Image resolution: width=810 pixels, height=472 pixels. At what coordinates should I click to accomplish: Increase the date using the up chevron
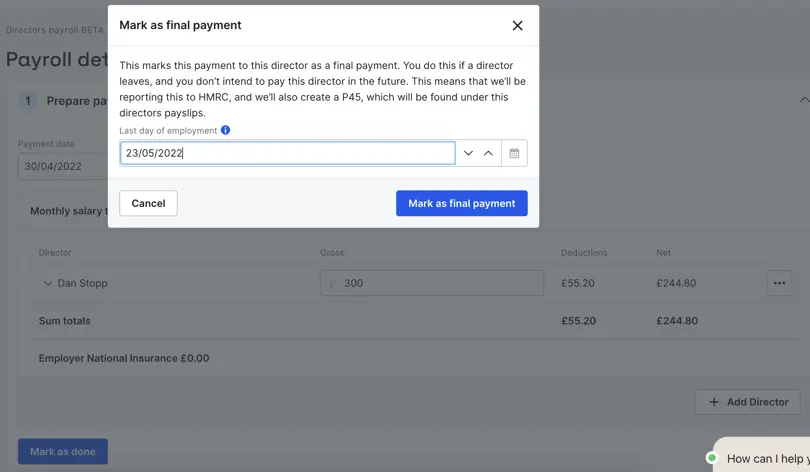(488, 153)
